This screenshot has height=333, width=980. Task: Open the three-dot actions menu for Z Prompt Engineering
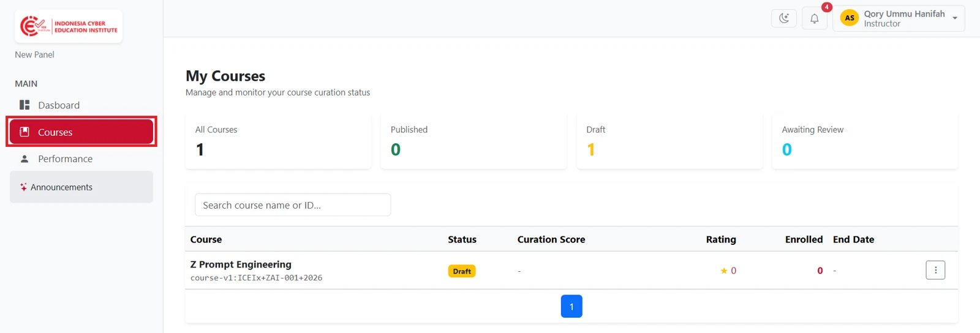(x=935, y=270)
